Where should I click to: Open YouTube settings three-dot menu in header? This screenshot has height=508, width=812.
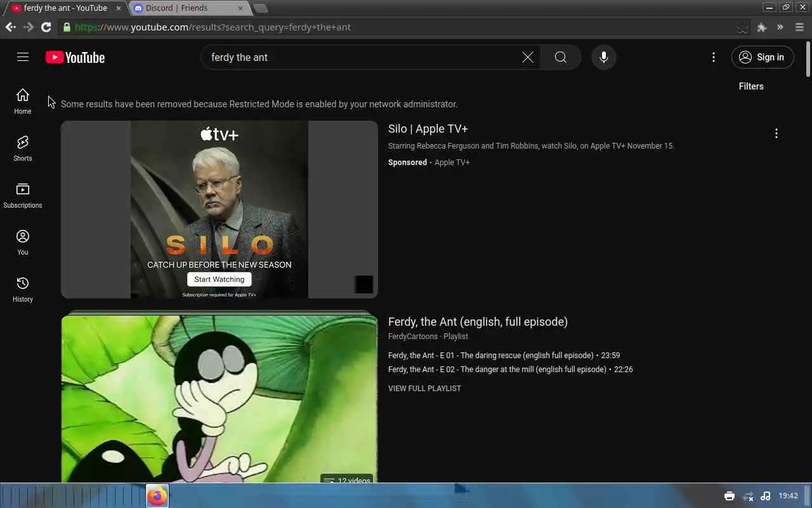(714, 57)
